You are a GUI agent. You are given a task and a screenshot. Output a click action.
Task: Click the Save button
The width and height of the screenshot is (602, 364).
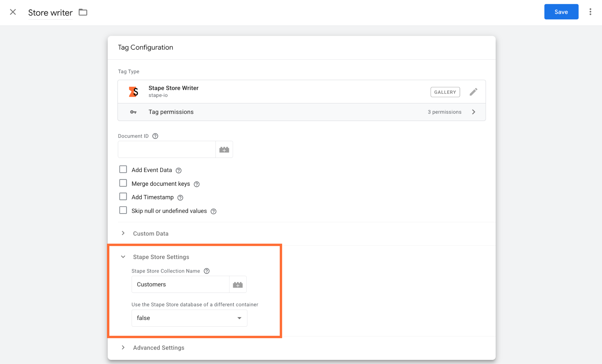(x=561, y=12)
